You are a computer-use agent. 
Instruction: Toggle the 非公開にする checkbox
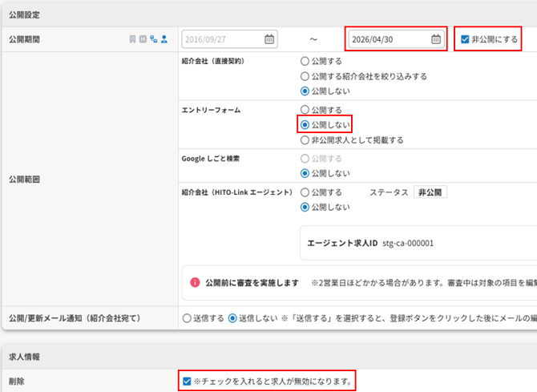tap(465, 39)
